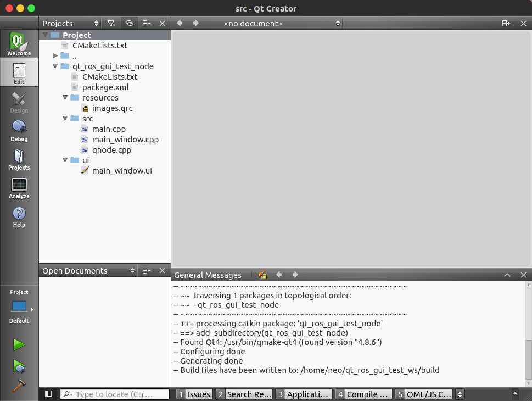Select qnode.cpp in the tree

pyautogui.click(x=111, y=150)
